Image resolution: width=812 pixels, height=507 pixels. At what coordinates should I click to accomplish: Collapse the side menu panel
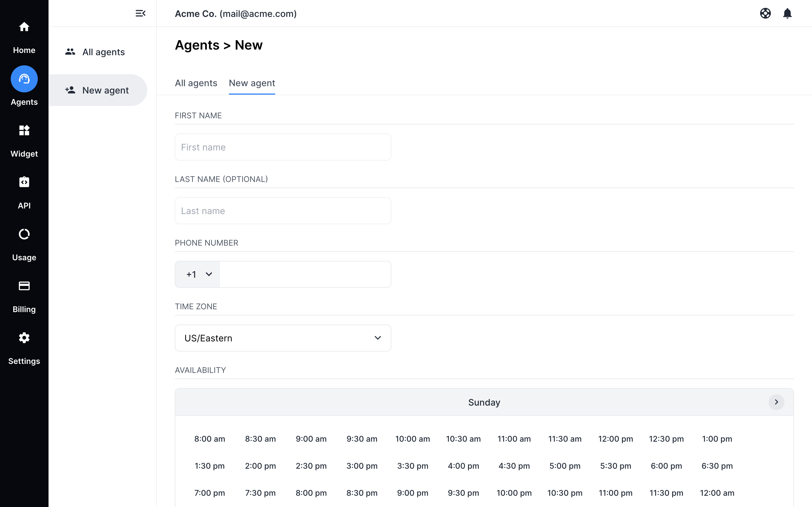(x=140, y=14)
